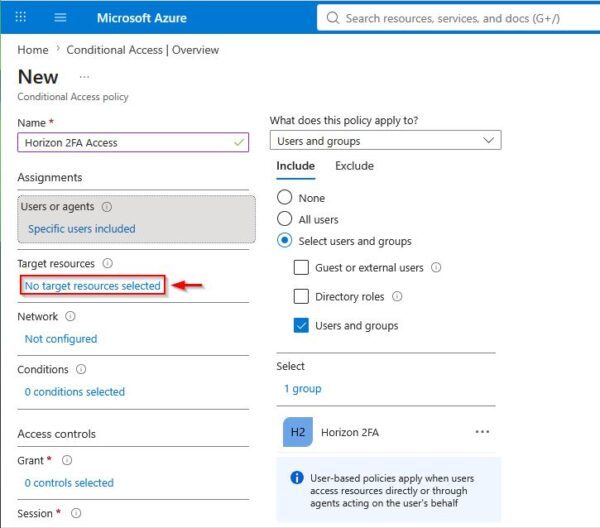Open Conditional Access | Overview breadcrumb
The height and width of the screenshot is (528, 600).
tap(143, 50)
